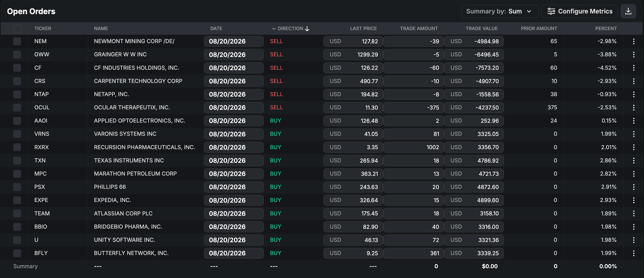Expand the chevron beside Direction header
644x278 pixels.
(274, 29)
